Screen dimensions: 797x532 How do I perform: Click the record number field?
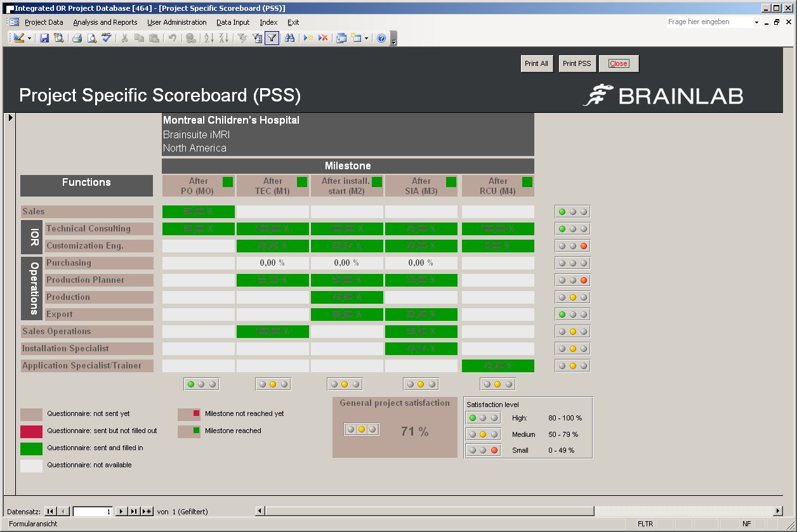93,511
